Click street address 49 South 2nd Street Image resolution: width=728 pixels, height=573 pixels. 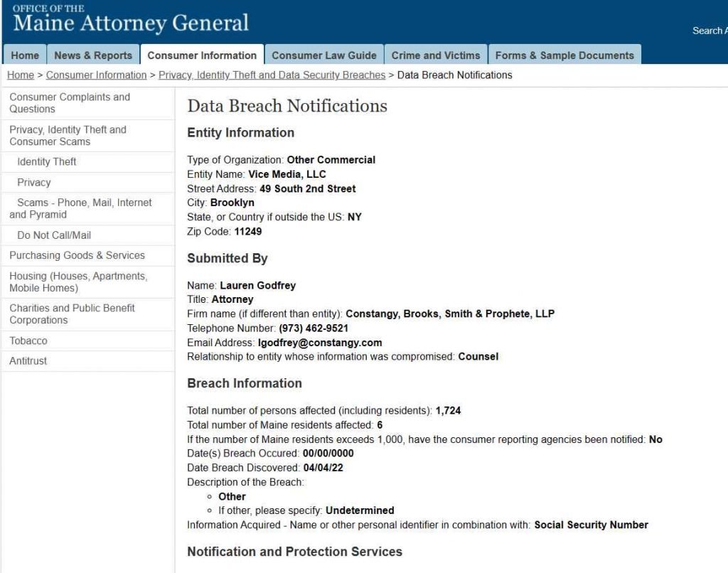[307, 188]
